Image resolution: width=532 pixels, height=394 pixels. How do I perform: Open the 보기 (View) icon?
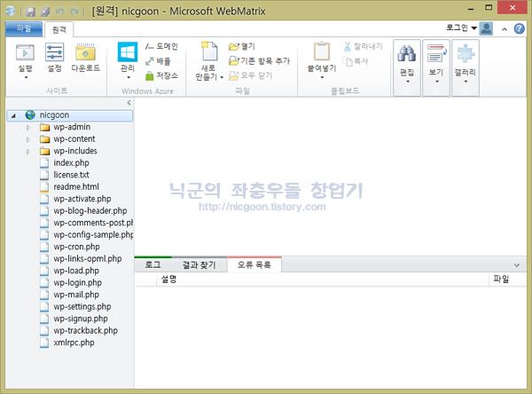436,53
